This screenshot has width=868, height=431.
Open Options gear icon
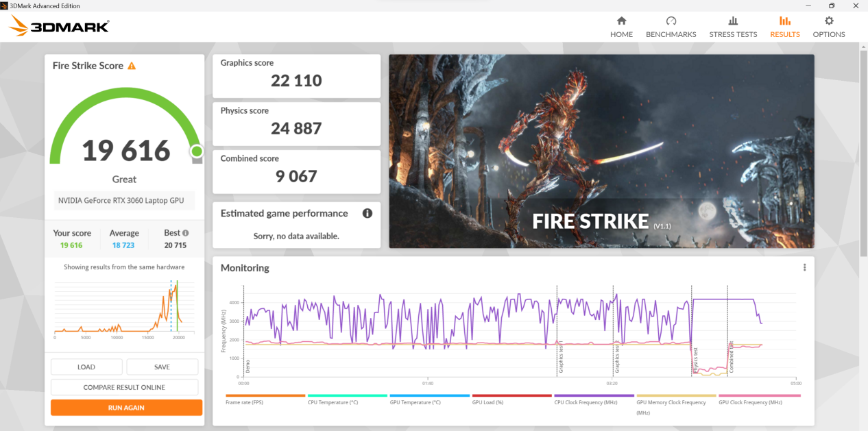pos(828,21)
